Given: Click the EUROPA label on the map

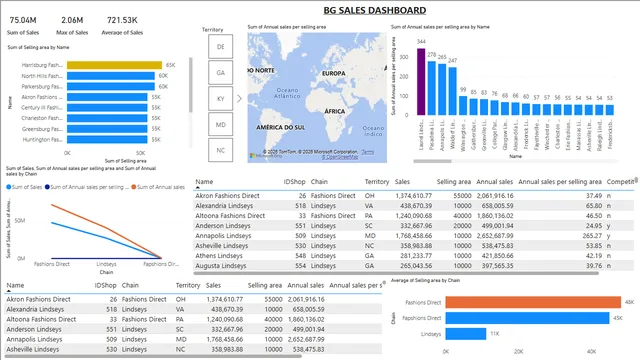Looking at the screenshot, I should tap(333, 73).
